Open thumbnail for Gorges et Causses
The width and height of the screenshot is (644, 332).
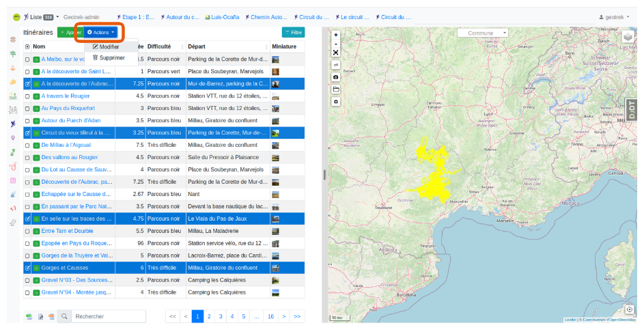click(x=276, y=268)
